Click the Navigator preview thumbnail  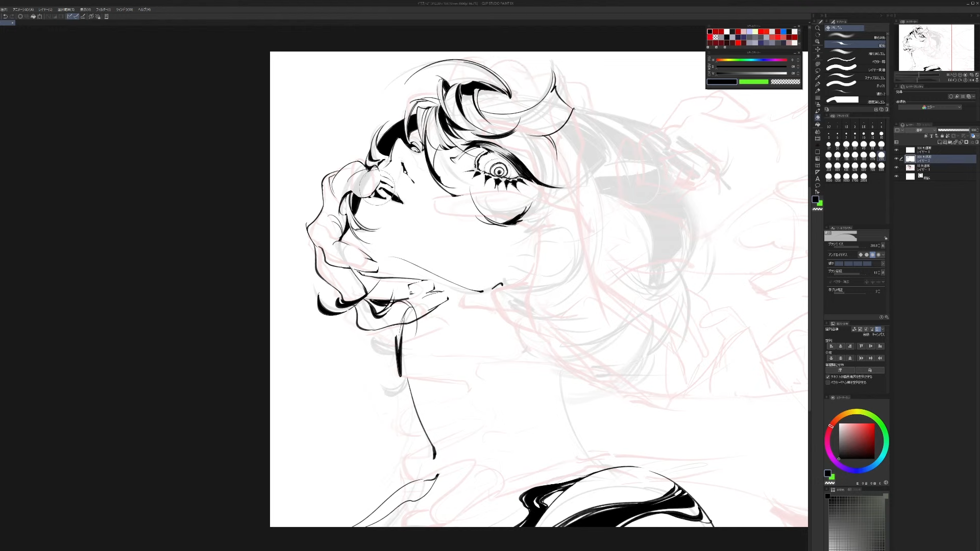(936, 47)
